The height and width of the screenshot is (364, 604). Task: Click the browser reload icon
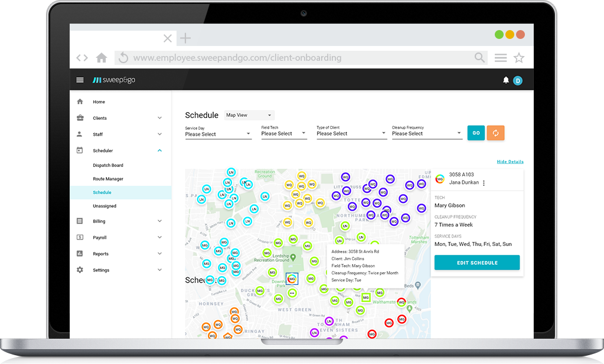pos(123,58)
